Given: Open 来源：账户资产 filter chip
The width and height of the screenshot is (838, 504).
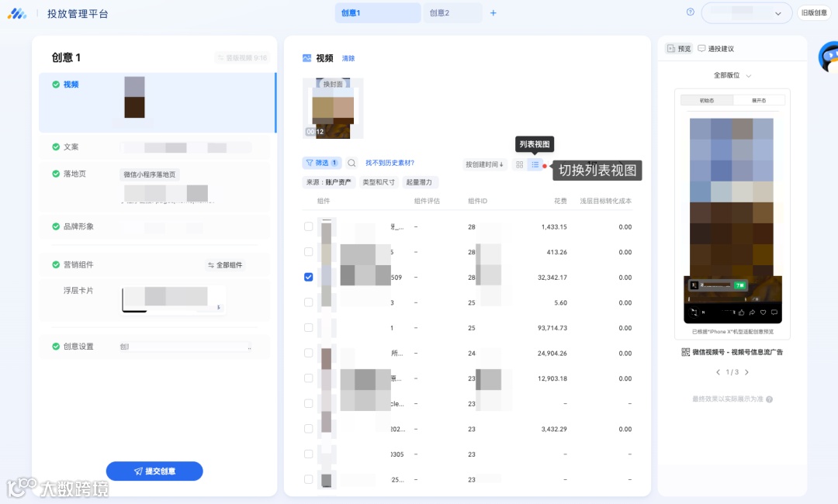Looking at the screenshot, I should 329,182.
